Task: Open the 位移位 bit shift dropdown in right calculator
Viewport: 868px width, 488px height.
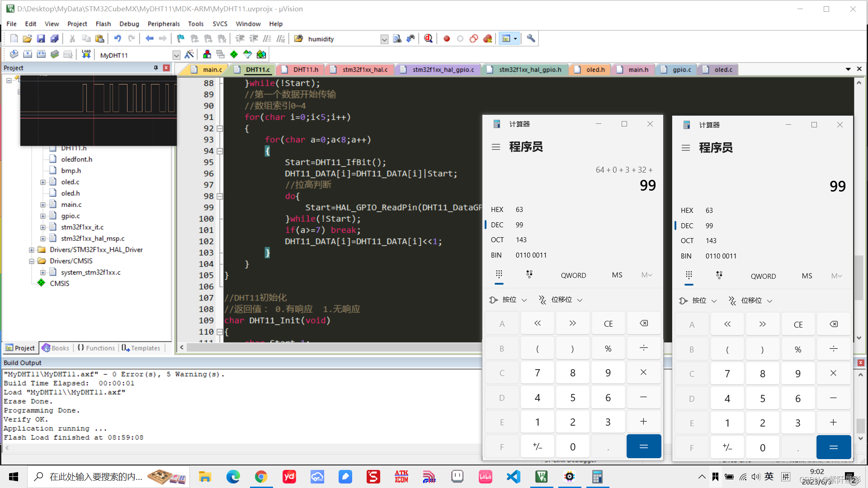Action: (750, 300)
